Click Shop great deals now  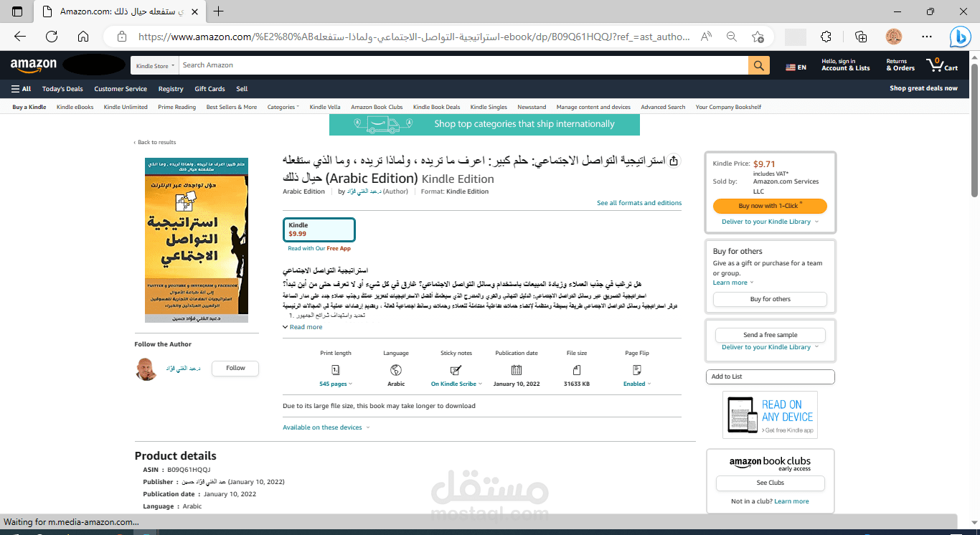[x=923, y=88]
